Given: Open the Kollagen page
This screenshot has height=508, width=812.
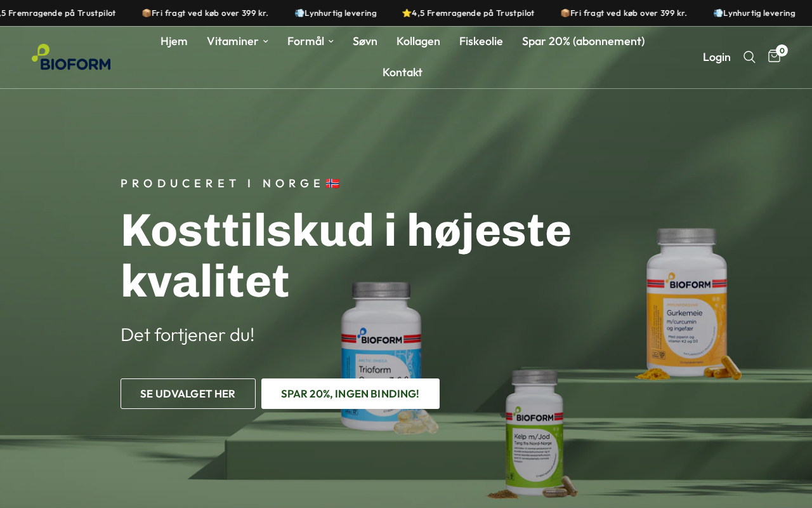Looking at the screenshot, I should (418, 41).
